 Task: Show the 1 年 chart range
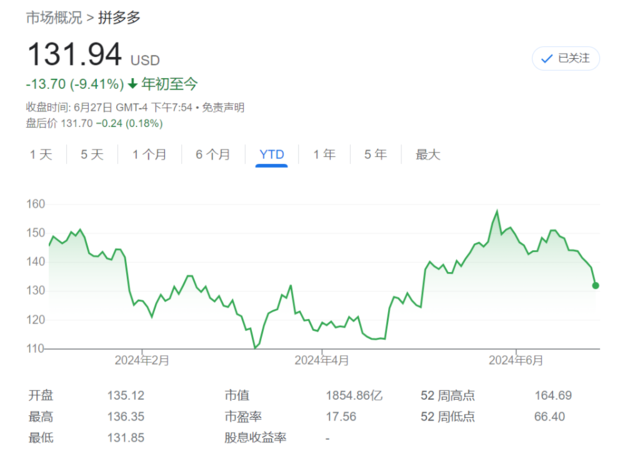tap(324, 154)
